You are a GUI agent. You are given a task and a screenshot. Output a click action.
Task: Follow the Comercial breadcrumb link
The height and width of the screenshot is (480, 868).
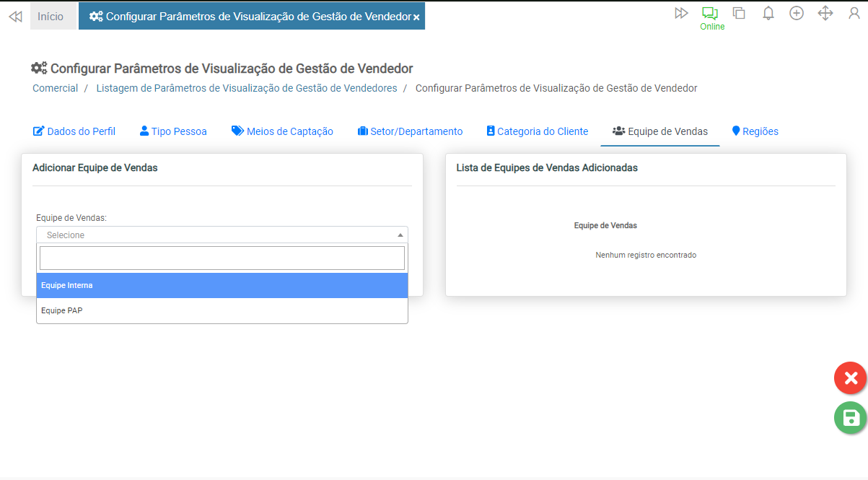click(x=55, y=88)
